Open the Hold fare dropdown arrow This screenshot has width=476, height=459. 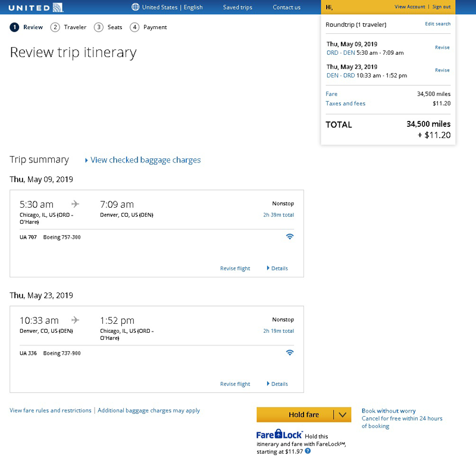(342, 415)
